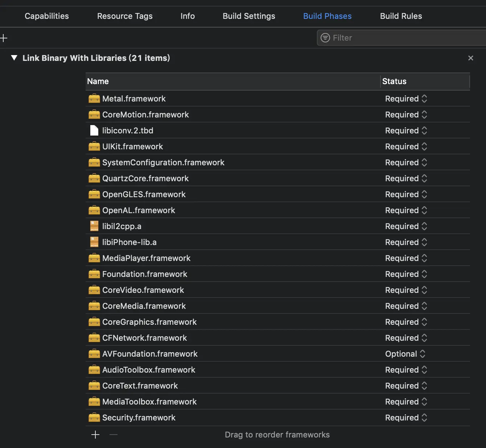Add a library with bottom plus button

point(95,435)
